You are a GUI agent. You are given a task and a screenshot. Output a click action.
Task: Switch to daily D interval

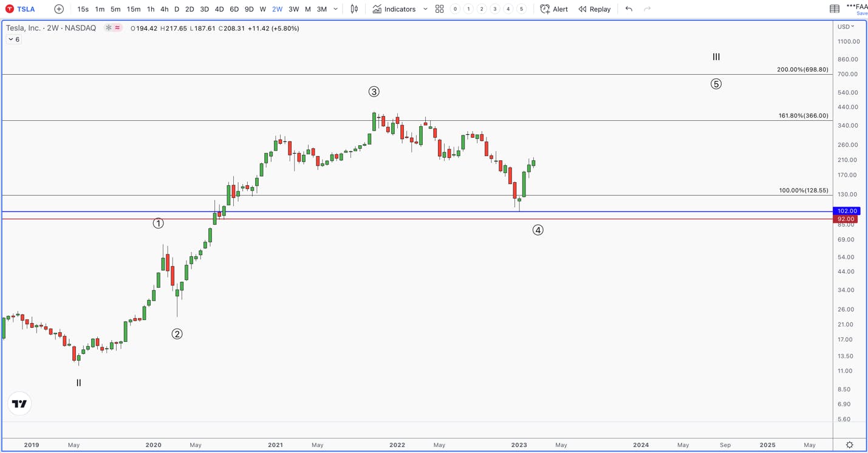click(177, 9)
